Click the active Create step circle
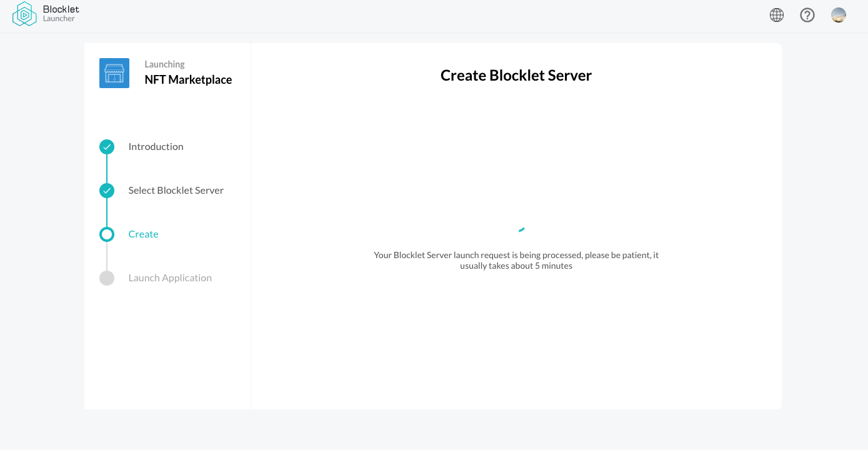Viewport: 868px width, 450px height. [107, 234]
